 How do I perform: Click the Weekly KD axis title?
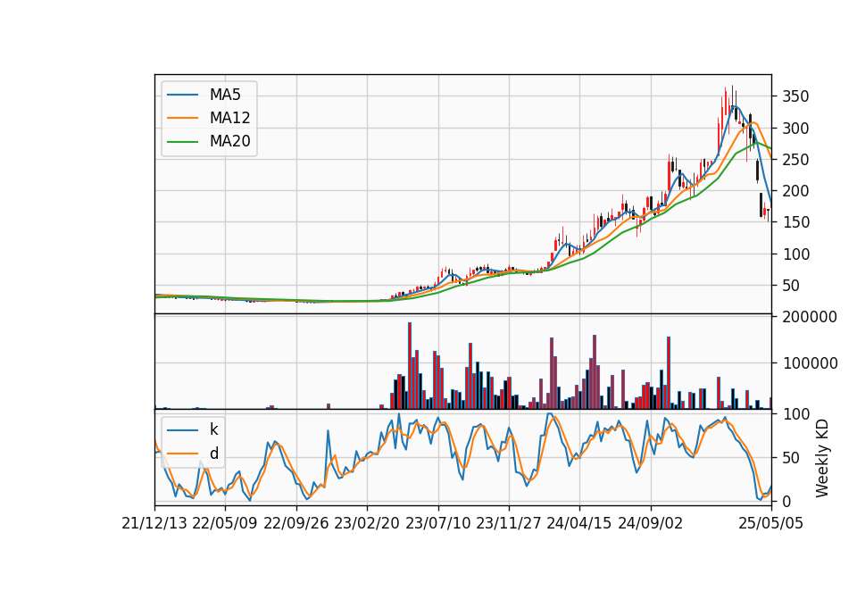pos(822,459)
